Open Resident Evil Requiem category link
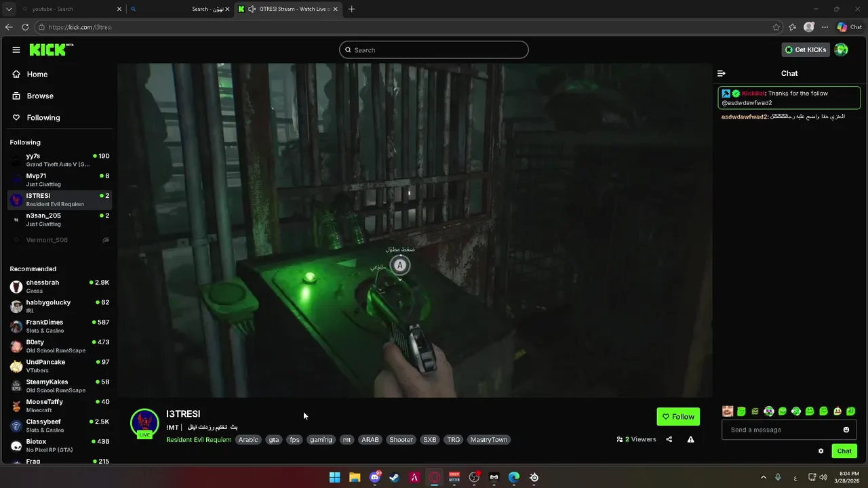The width and height of the screenshot is (868, 488). (199, 439)
